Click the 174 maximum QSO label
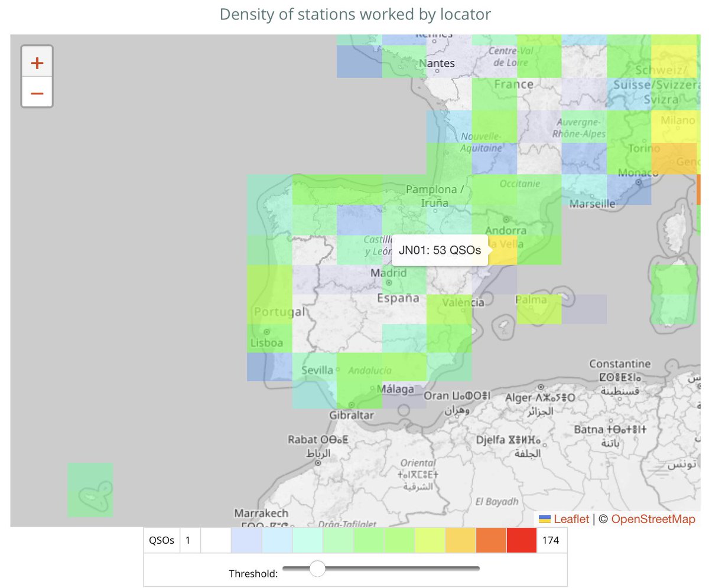709x588 pixels. [x=549, y=540]
